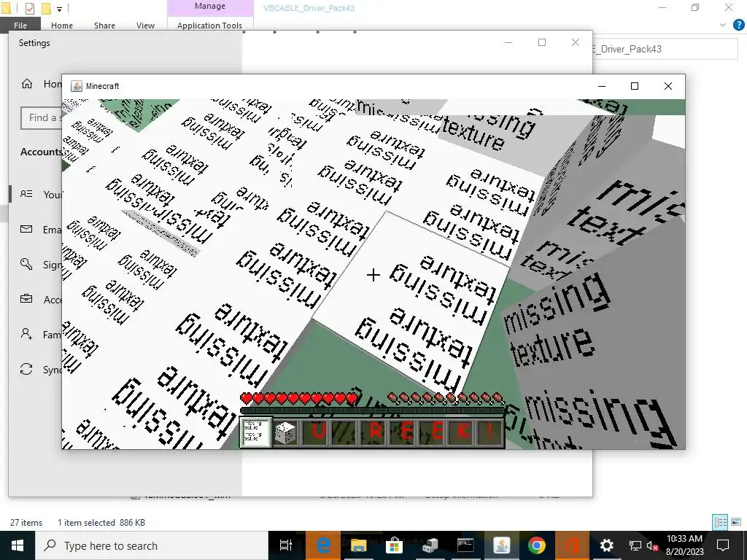Open Google Chrome from the taskbar
The image size is (747, 560).
pos(537,545)
